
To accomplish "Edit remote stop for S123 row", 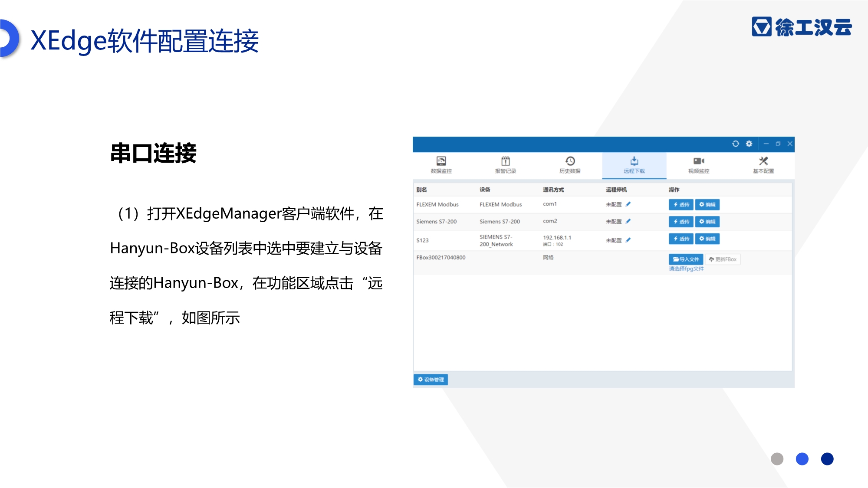I will click(x=628, y=240).
